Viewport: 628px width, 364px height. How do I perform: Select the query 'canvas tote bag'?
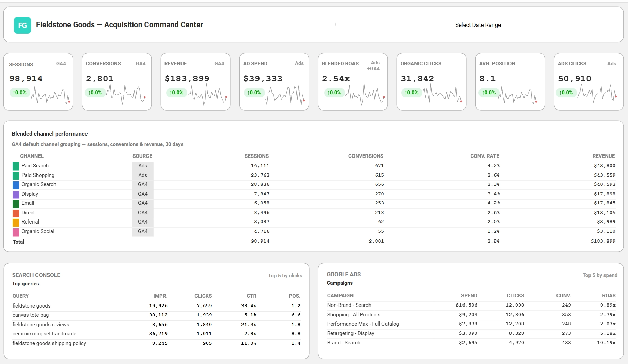coord(31,315)
